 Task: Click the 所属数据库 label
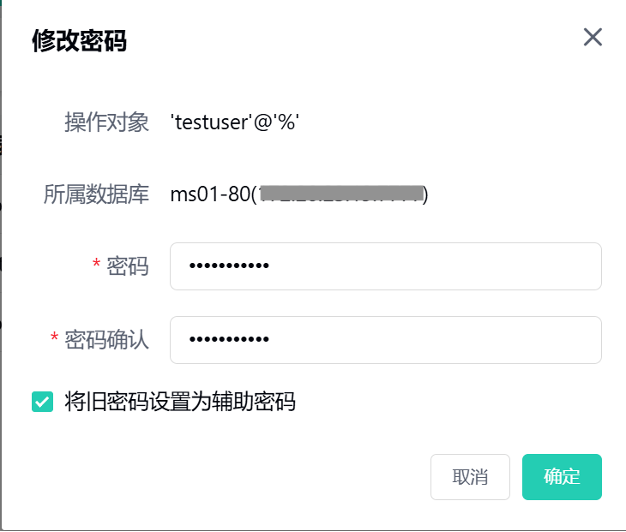click(x=96, y=194)
